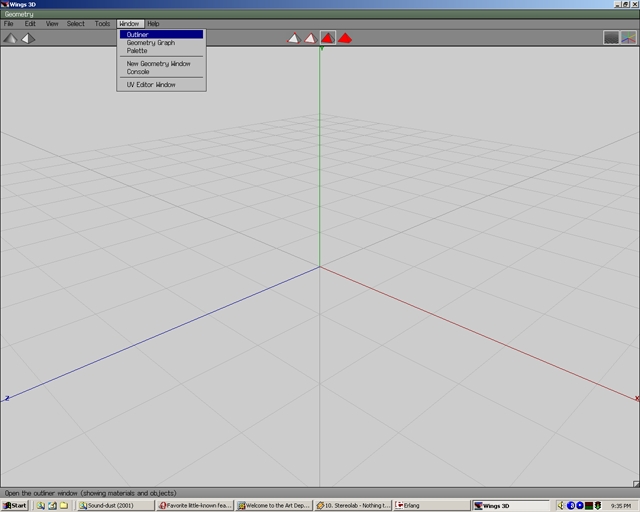The width and height of the screenshot is (640, 512).
Task: Toggle orthographic view white pyramid icon
Action: point(28,38)
